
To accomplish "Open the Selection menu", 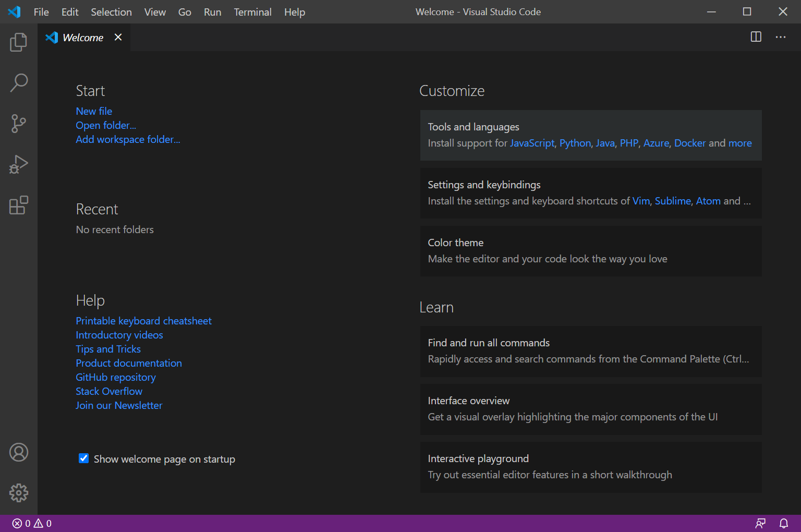I will point(111,12).
